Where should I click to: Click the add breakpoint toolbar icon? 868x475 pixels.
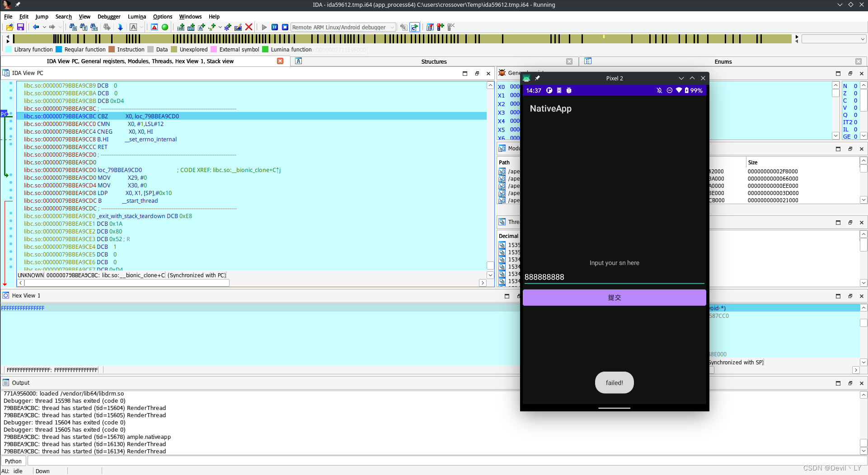tap(440, 27)
